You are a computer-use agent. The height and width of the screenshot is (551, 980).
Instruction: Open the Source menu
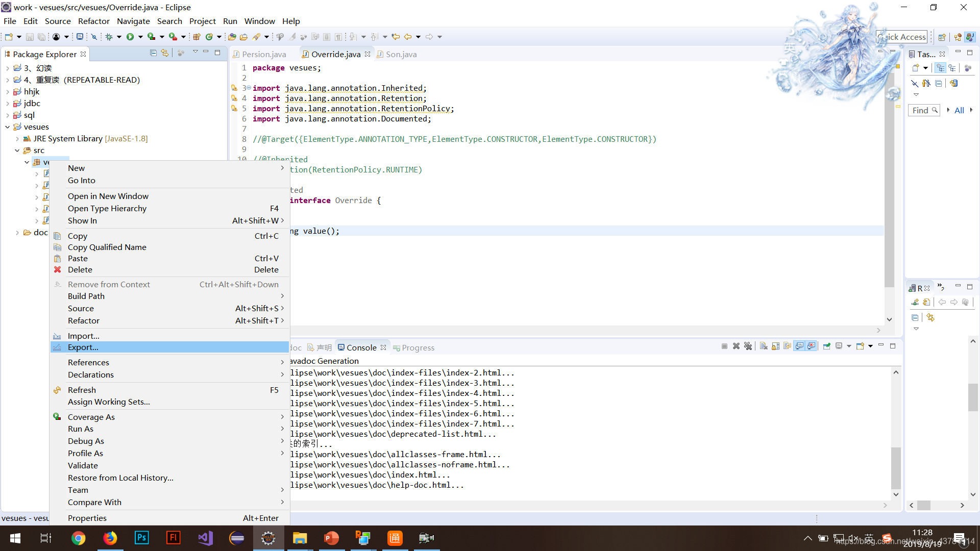point(57,21)
